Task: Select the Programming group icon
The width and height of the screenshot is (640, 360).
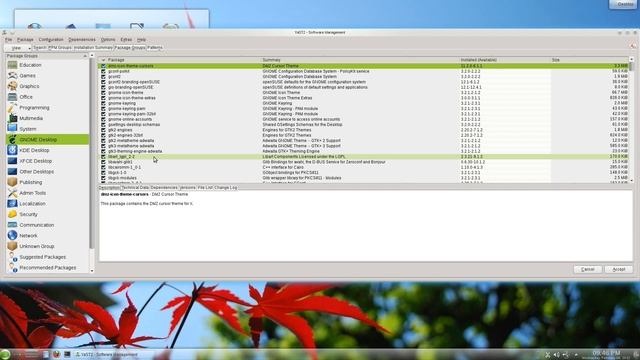Action: 12,107
